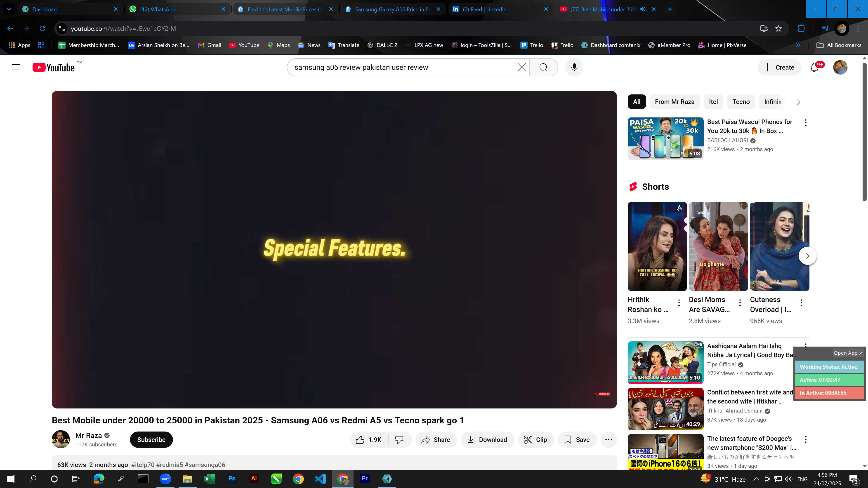This screenshot has height=488, width=868.
Task: Click Open App in tracker widget
Action: point(847,353)
